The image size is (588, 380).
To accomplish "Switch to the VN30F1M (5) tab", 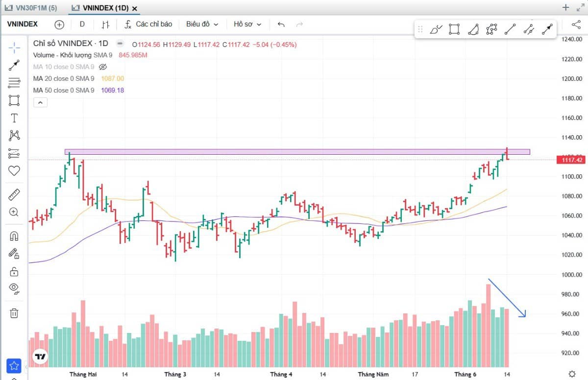I will click(x=30, y=8).
